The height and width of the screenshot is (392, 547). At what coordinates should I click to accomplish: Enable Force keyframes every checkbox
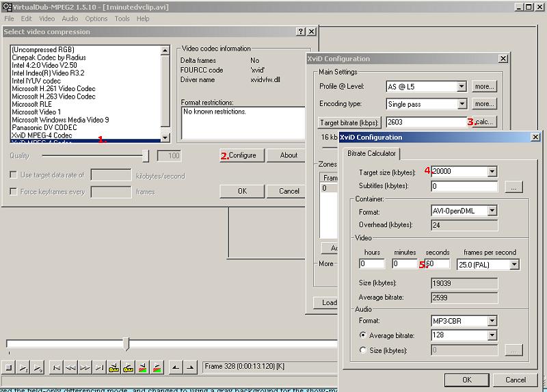pos(13,192)
